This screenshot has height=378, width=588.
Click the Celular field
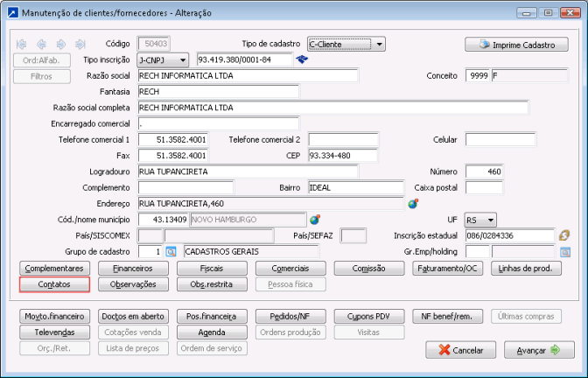[500, 140]
